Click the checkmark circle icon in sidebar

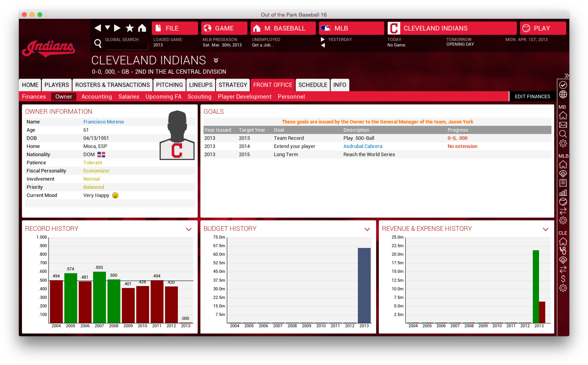pos(563,85)
